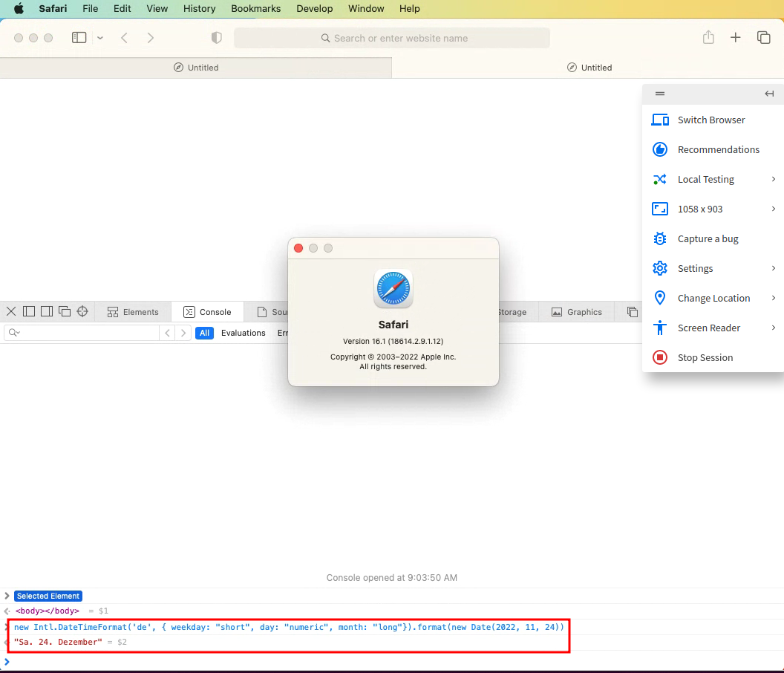784x673 pixels.
Task: Go forward with the forward arrow
Action: click(151, 38)
